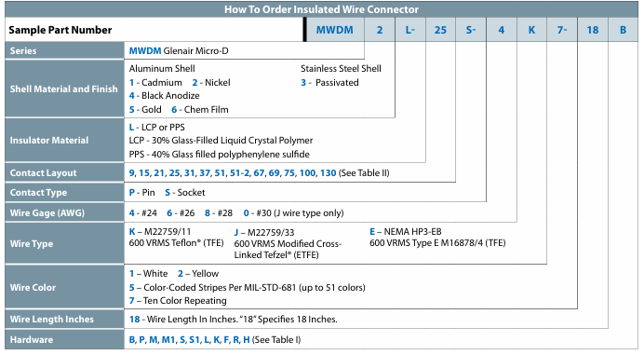644x355 pixels.
Task: Select the '7-' part number cell
Action: click(x=562, y=30)
